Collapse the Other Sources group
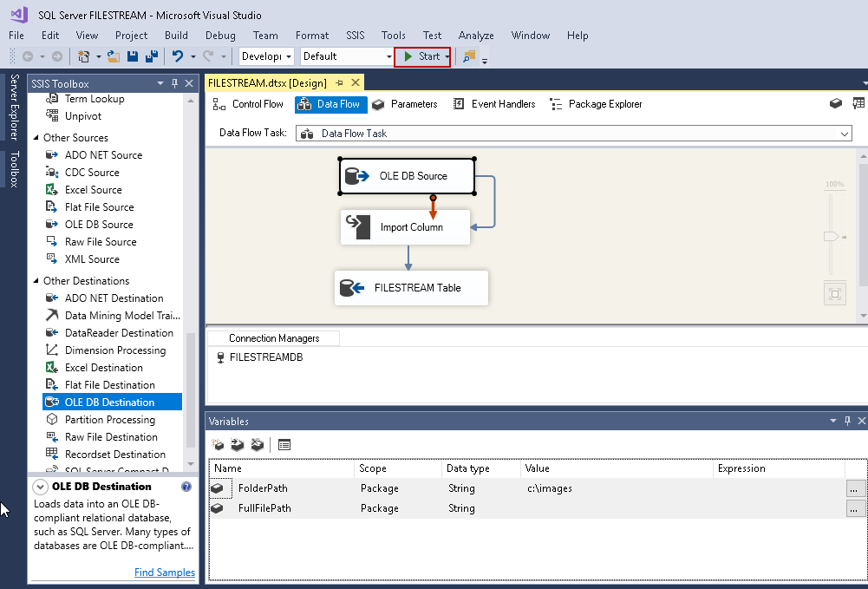The height and width of the screenshot is (589, 868). 36,138
